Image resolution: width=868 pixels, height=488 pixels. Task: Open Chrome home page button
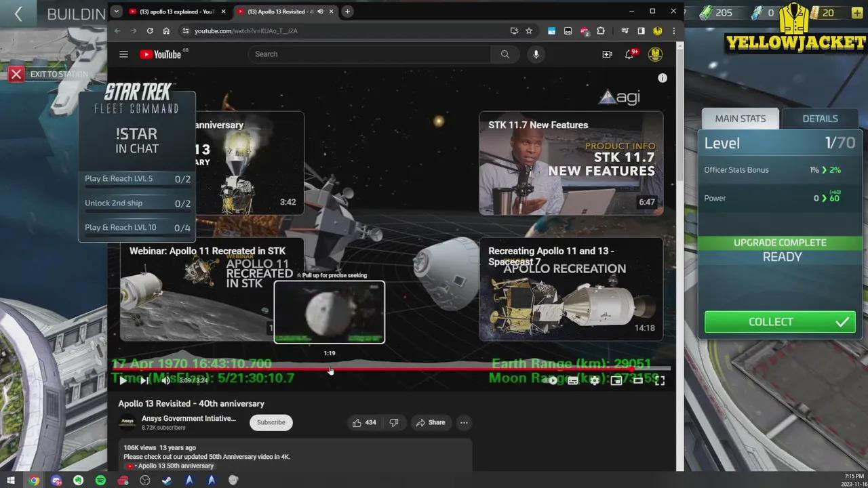tap(166, 30)
